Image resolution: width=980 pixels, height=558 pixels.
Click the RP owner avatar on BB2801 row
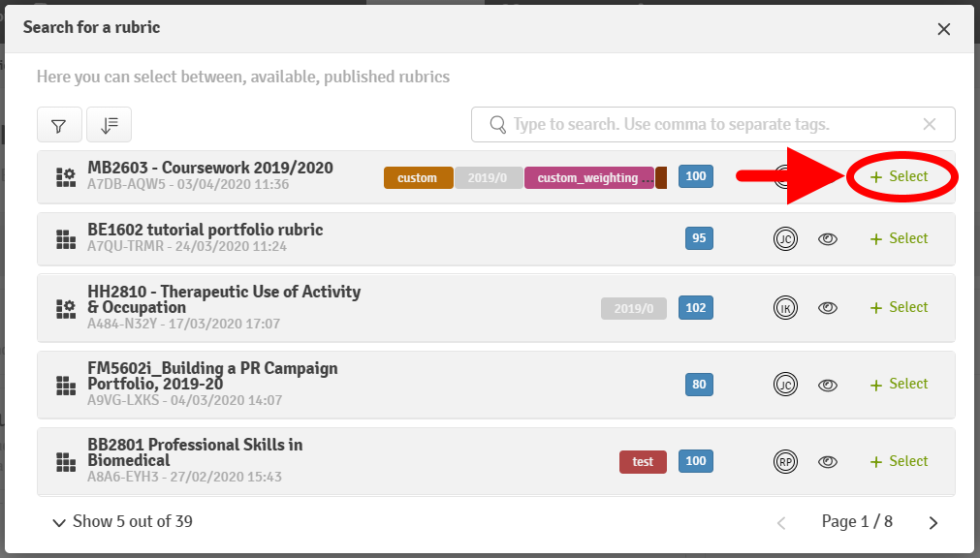pyautogui.click(x=784, y=461)
